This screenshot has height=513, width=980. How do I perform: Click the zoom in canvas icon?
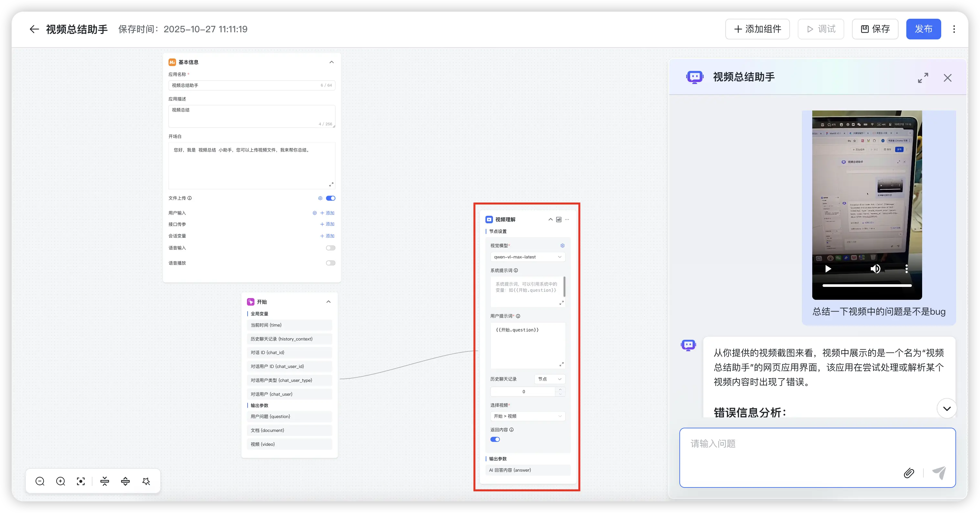pyautogui.click(x=60, y=481)
